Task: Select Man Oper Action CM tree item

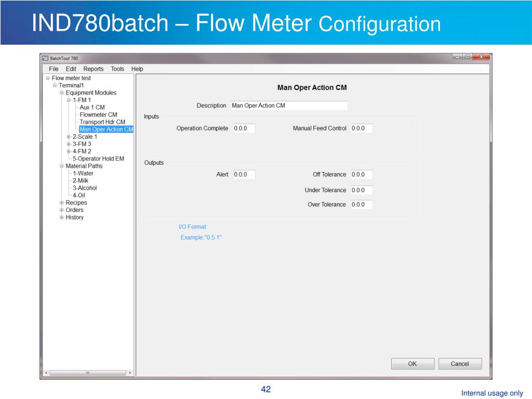Action: pyautogui.click(x=106, y=129)
